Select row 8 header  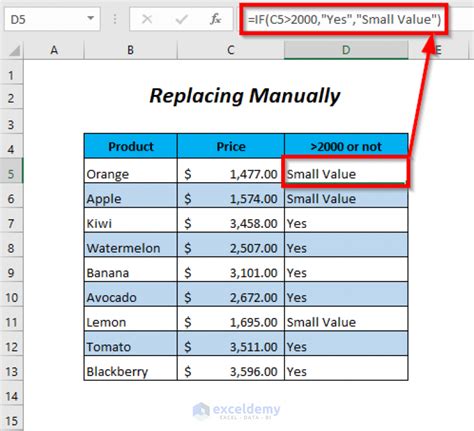click(11, 246)
